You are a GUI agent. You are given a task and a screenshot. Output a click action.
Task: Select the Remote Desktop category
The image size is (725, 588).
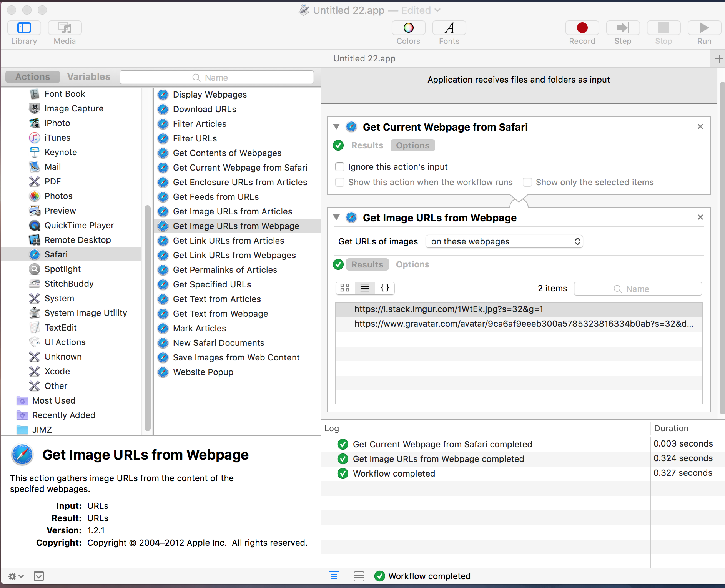pyautogui.click(x=71, y=240)
